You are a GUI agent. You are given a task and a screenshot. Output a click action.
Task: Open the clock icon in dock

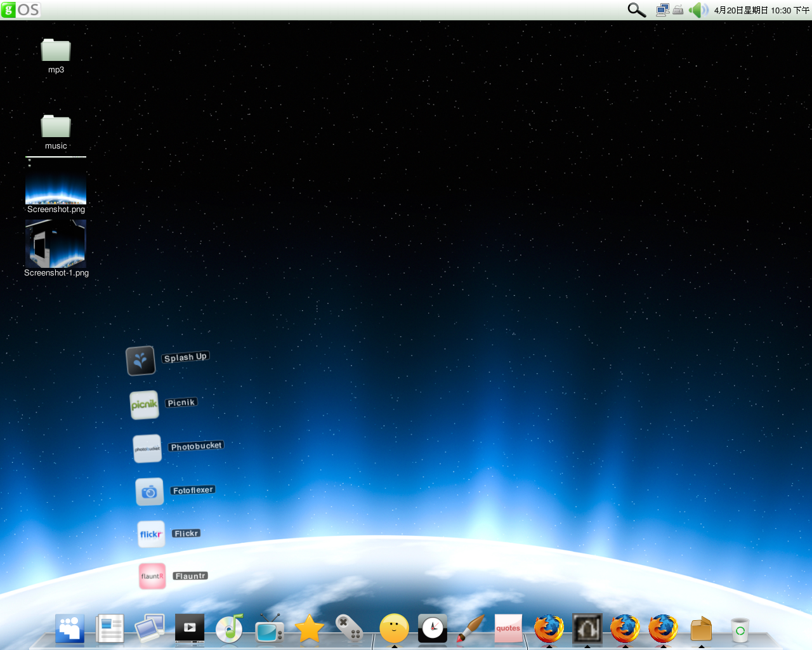(x=433, y=628)
